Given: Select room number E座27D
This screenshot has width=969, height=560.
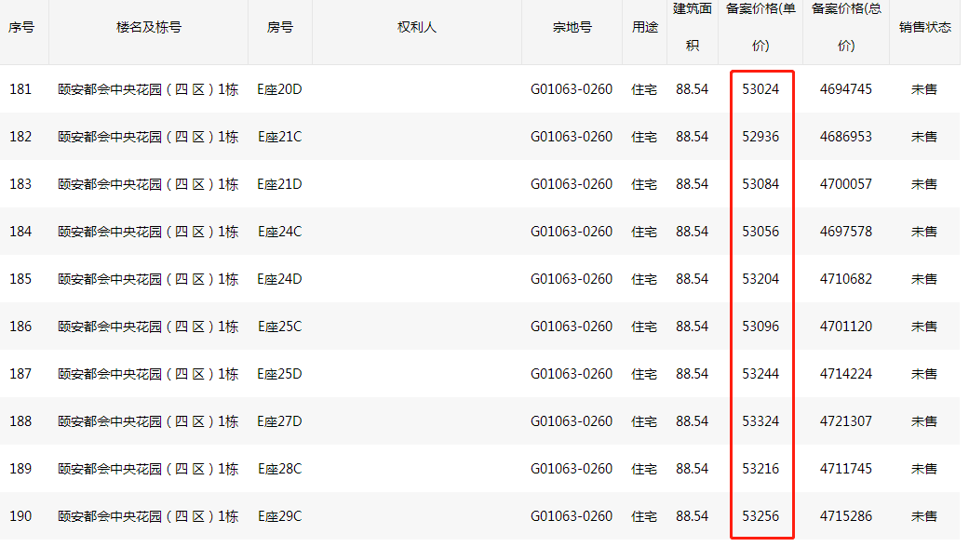Looking at the screenshot, I should click(x=279, y=421).
